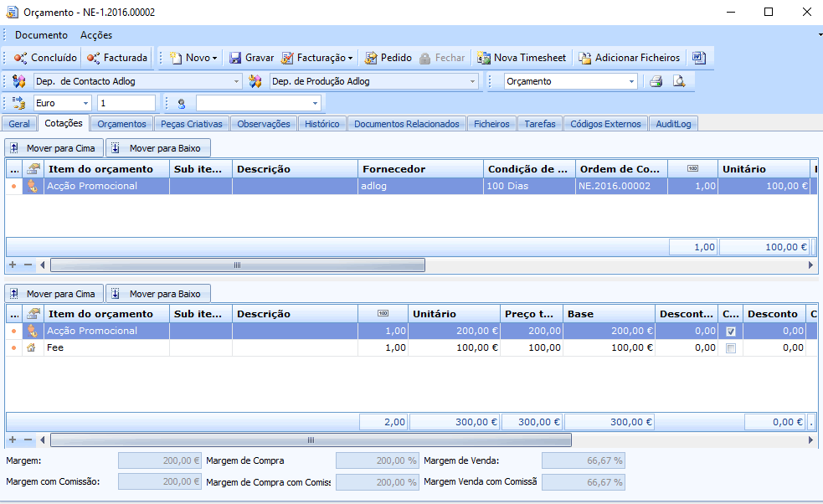Click Nova Timesheet toolbar icon

(484, 58)
